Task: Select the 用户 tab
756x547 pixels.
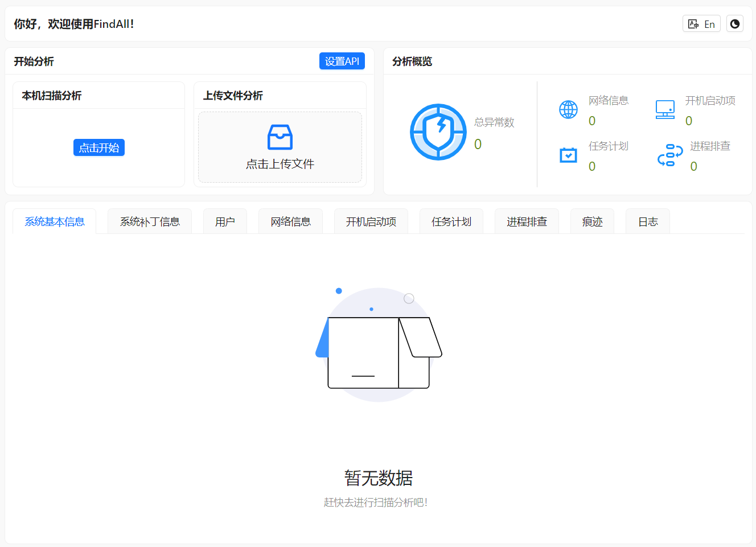Action: 225,221
